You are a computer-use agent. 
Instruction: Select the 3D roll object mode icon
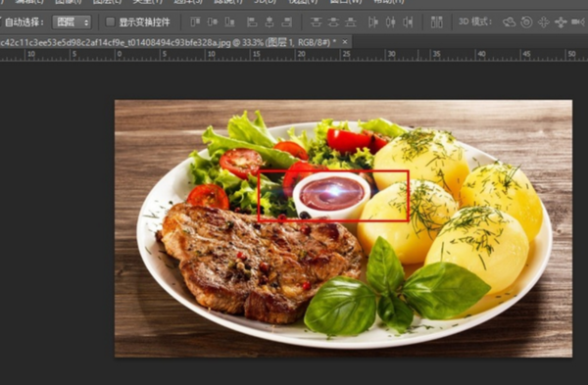point(526,23)
